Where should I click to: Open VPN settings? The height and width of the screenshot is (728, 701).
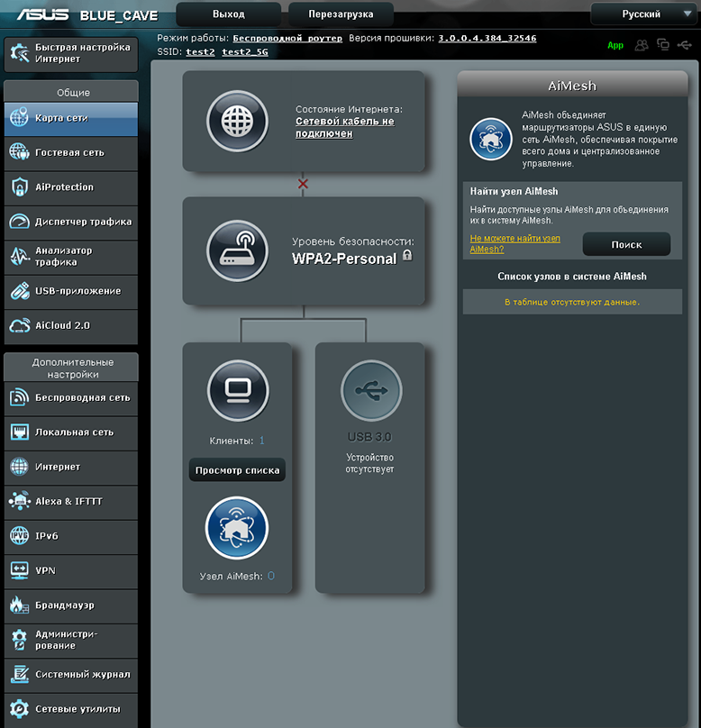pyautogui.click(x=71, y=570)
